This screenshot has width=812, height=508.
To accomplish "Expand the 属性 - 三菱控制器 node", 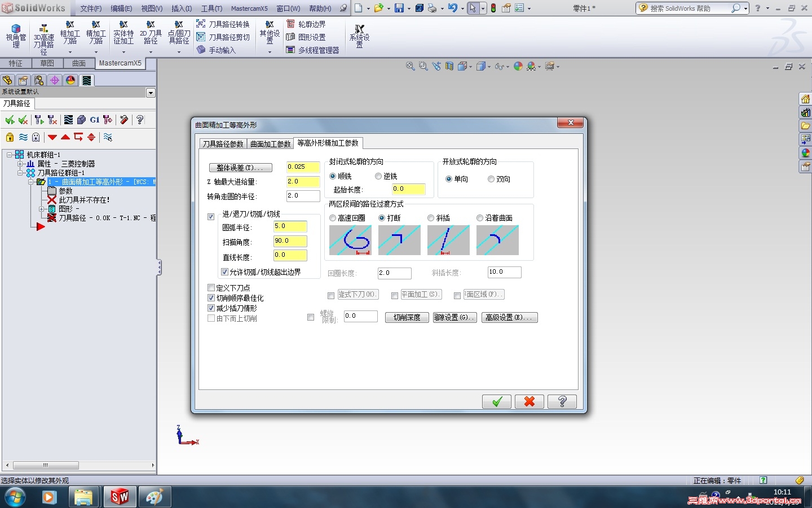I will pos(20,164).
